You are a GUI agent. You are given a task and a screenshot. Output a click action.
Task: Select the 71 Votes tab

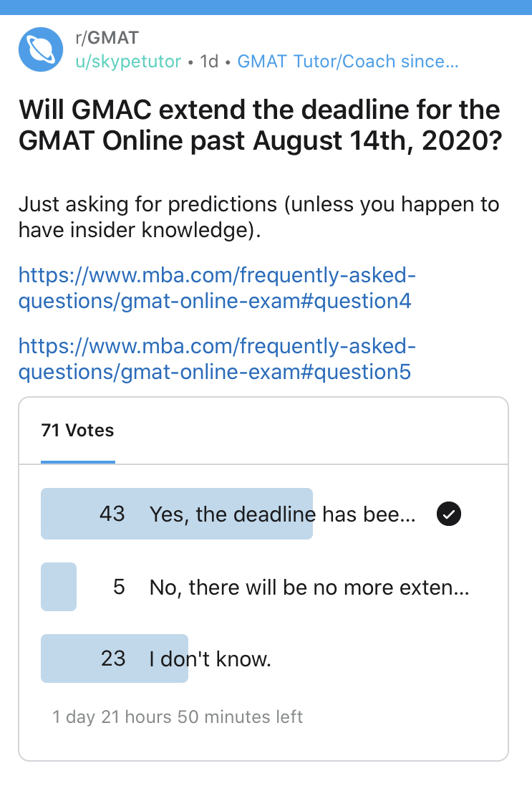[x=78, y=431]
